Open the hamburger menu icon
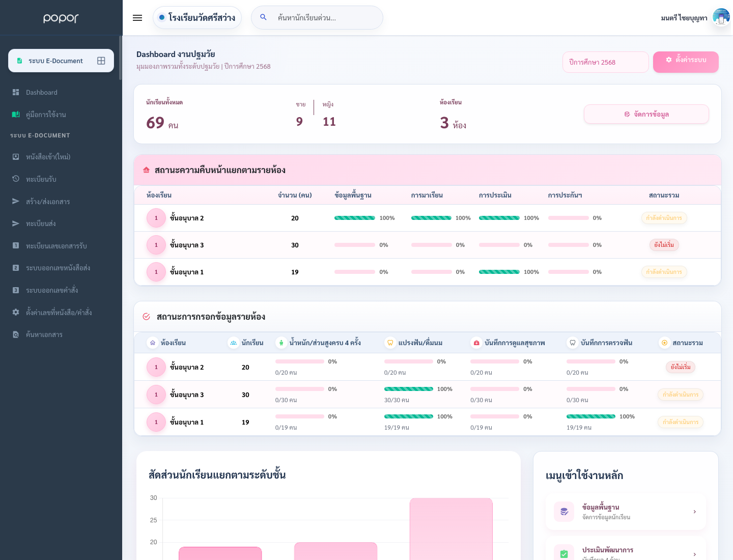The height and width of the screenshot is (560, 733). pyautogui.click(x=137, y=18)
